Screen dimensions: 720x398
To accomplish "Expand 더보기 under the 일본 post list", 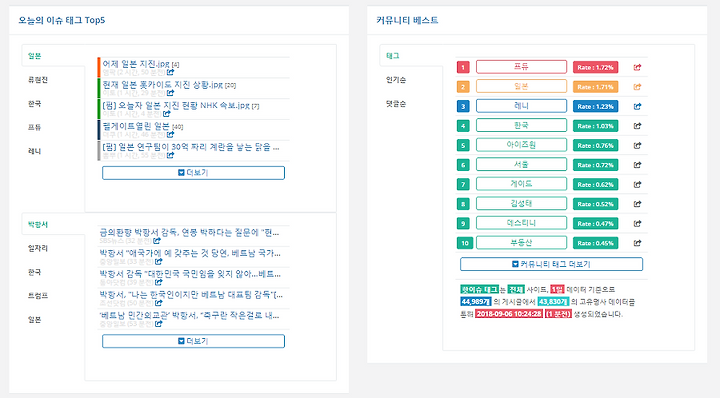I will point(193,173).
